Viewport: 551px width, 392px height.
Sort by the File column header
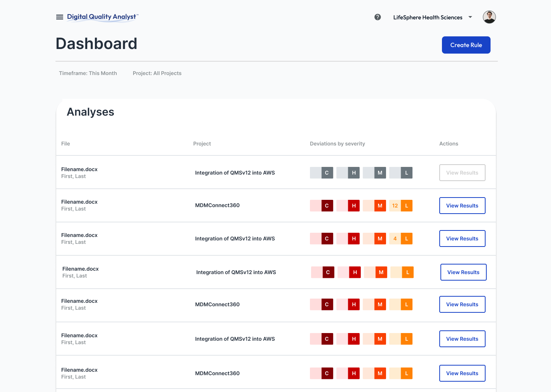pyautogui.click(x=65, y=144)
